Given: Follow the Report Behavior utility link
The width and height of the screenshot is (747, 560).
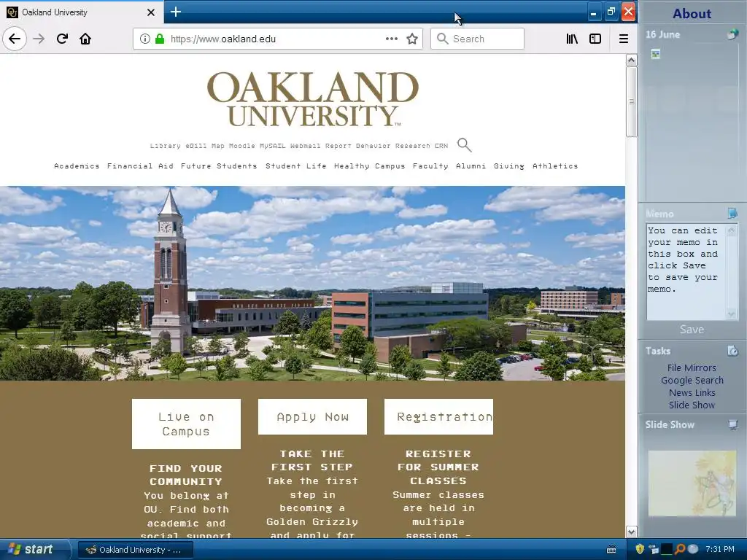Looking at the screenshot, I should (x=357, y=146).
